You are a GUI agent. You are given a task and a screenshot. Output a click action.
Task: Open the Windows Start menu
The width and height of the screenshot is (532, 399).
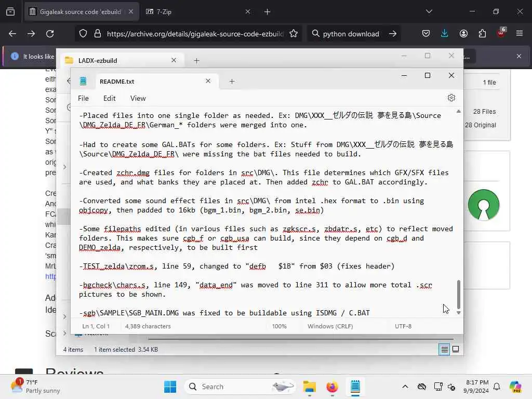click(170, 387)
